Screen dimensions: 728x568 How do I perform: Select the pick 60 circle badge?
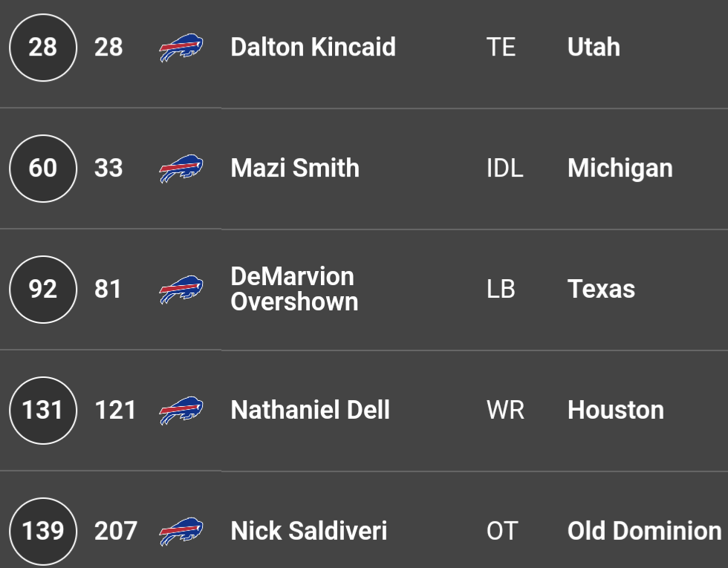pyautogui.click(x=43, y=169)
